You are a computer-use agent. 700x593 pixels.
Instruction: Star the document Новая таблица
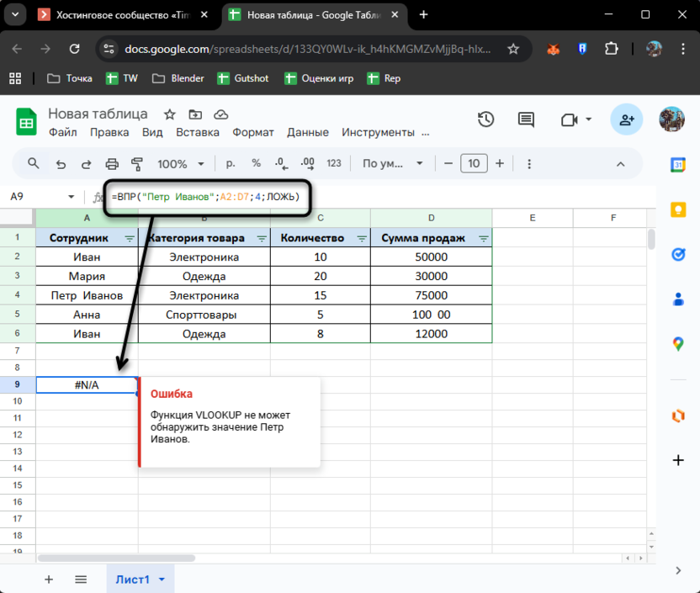(170, 114)
